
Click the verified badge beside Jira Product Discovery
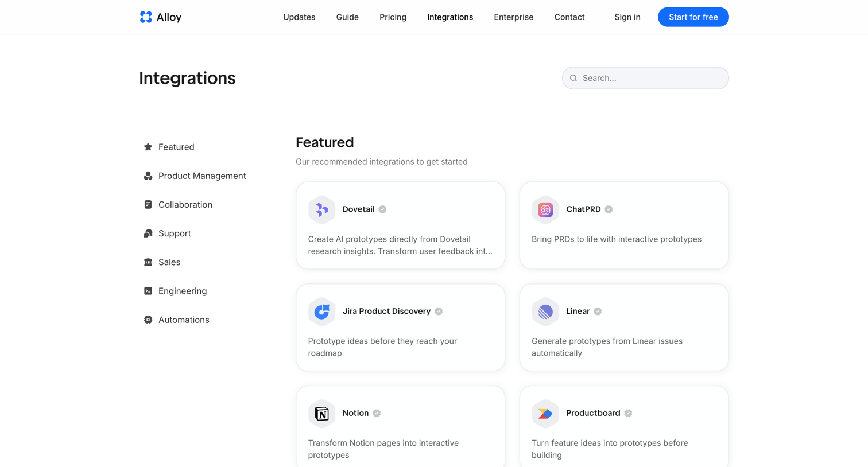coord(439,312)
